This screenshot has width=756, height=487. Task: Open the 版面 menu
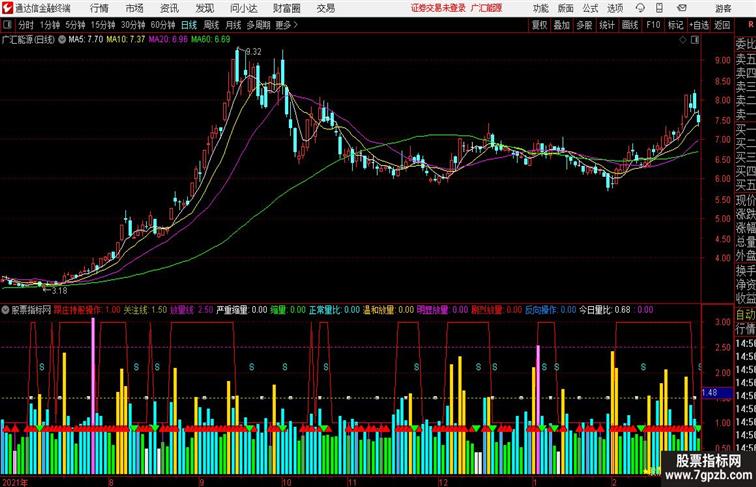coord(566,8)
